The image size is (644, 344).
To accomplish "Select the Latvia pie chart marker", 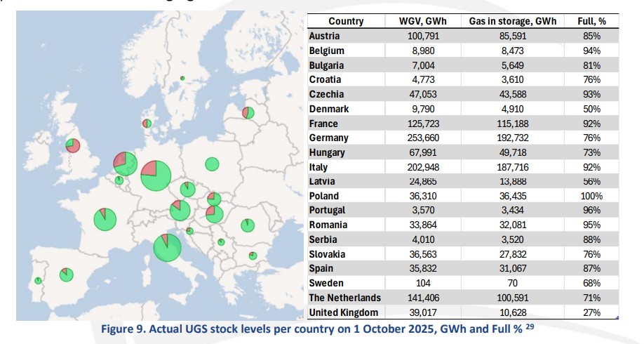I will 248,112.
